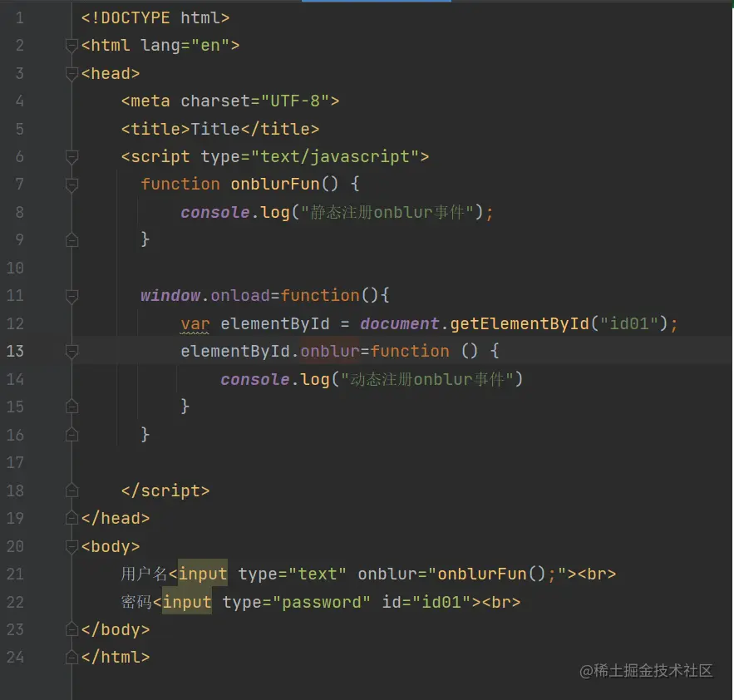Click the highlighted onblur property line 13
The height and width of the screenshot is (700, 734).
329,351
